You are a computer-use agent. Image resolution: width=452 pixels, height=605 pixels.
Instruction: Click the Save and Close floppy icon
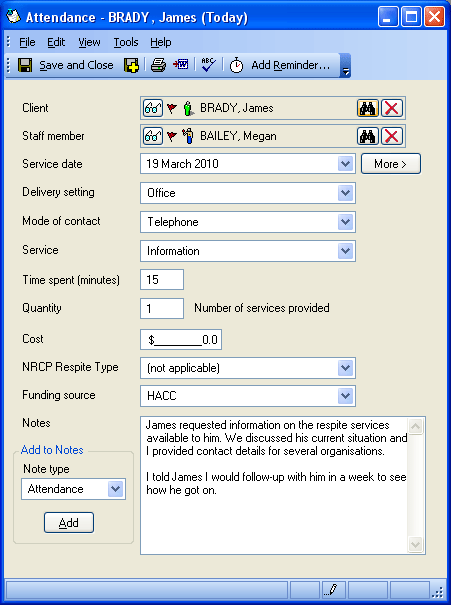25,65
